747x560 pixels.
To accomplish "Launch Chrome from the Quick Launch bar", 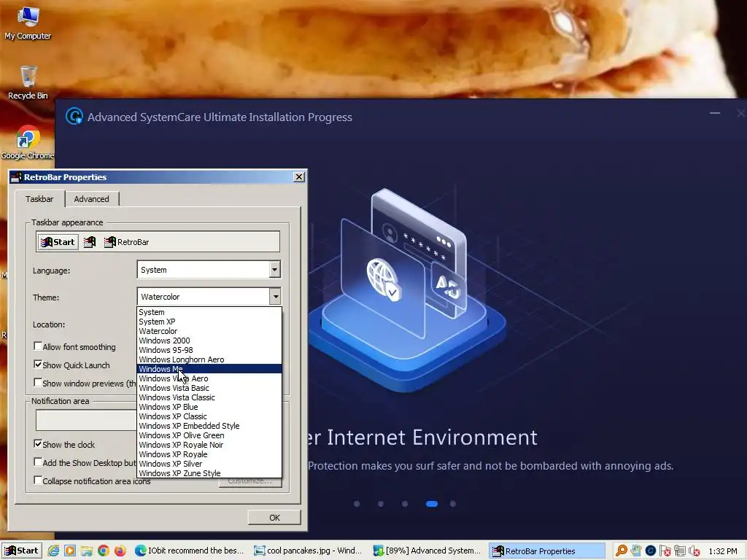I will coord(104,551).
